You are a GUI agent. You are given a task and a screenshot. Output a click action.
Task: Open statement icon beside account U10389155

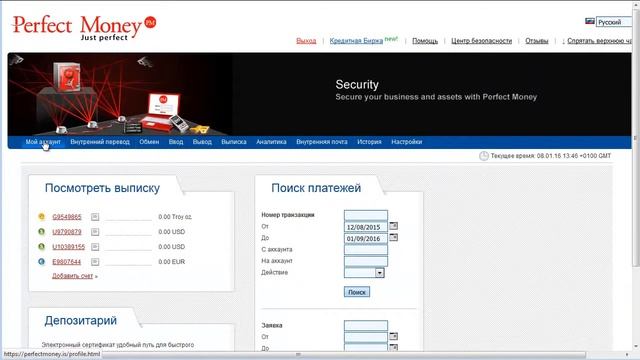click(x=95, y=247)
